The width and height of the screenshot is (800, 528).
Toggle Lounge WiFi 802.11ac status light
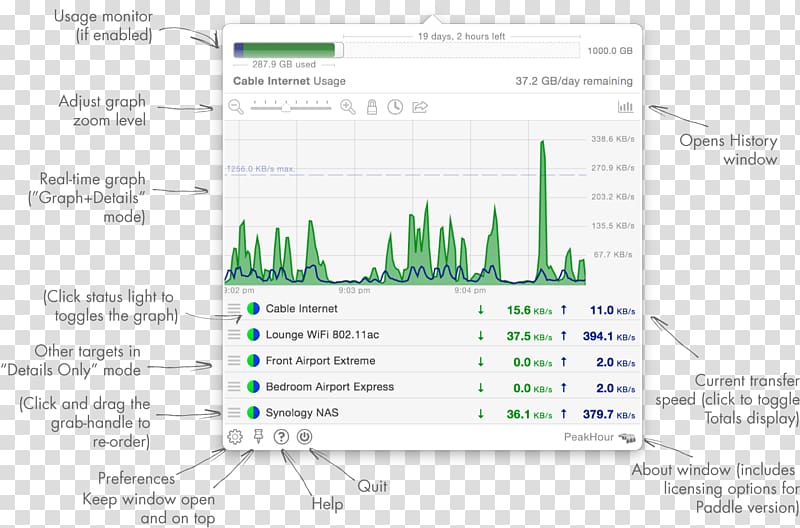pyautogui.click(x=253, y=335)
